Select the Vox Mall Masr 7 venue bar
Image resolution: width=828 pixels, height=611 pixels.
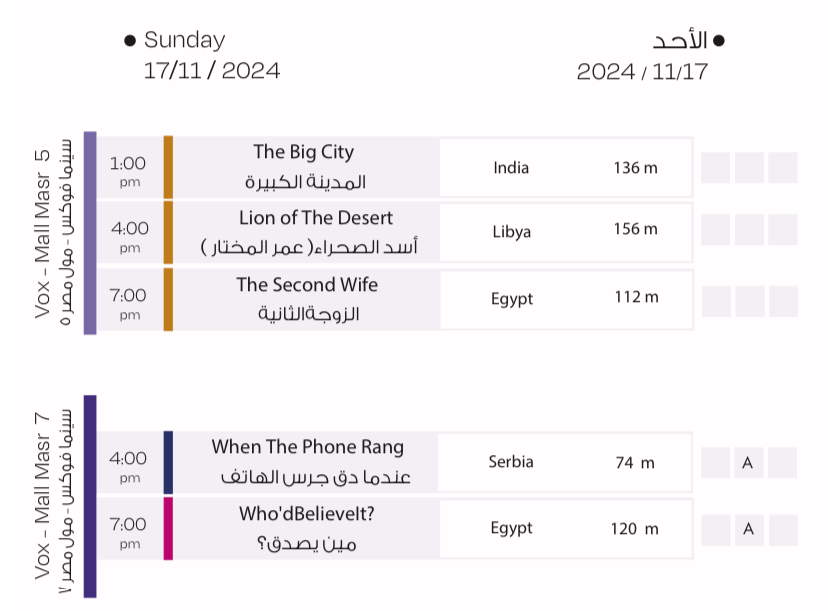tap(90, 496)
